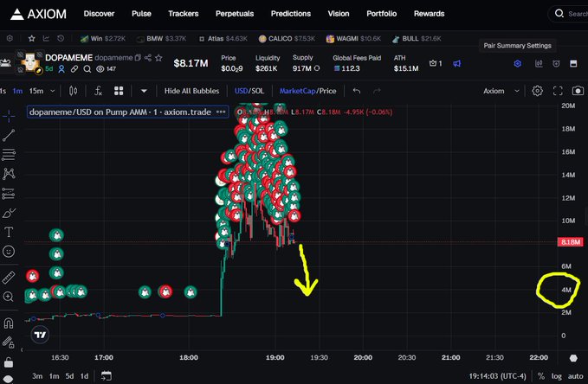Open the Pulse page
This screenshot has width=588, height=384.
[x=141, y=14]
